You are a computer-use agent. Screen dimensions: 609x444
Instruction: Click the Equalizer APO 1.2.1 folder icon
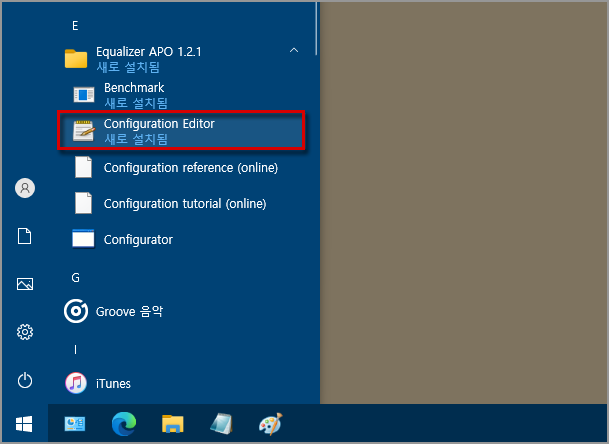(x=76, y=58)
